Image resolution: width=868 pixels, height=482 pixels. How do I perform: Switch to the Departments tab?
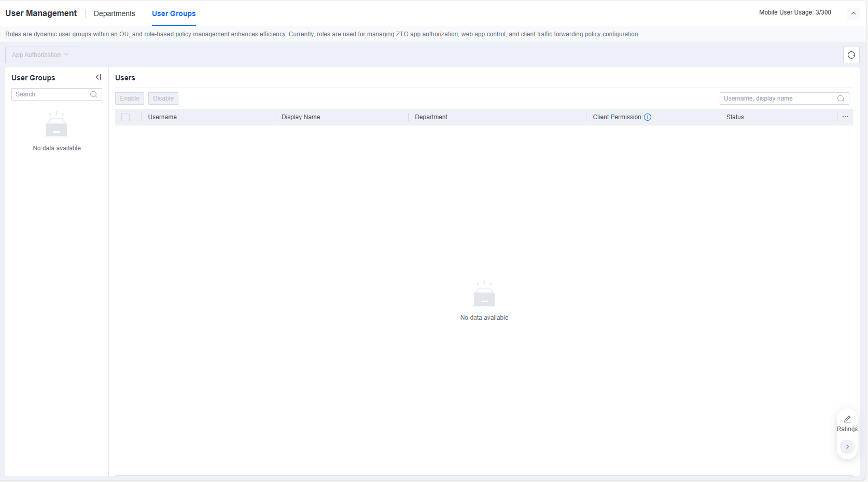point(114,13)
